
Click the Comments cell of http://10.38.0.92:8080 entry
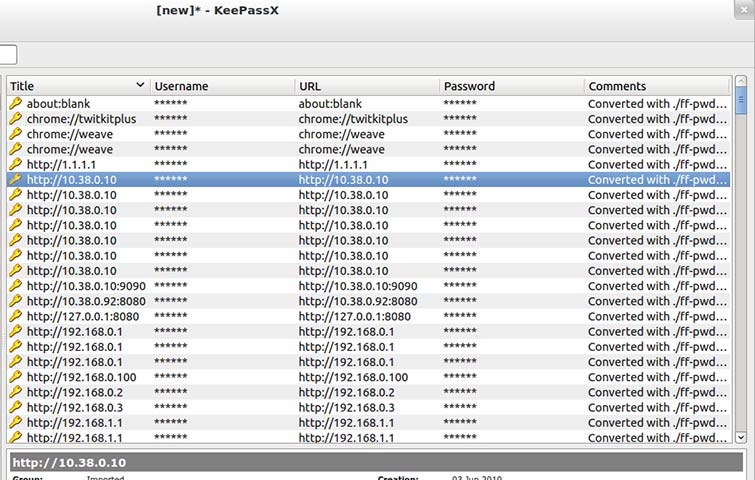(657, 301)
